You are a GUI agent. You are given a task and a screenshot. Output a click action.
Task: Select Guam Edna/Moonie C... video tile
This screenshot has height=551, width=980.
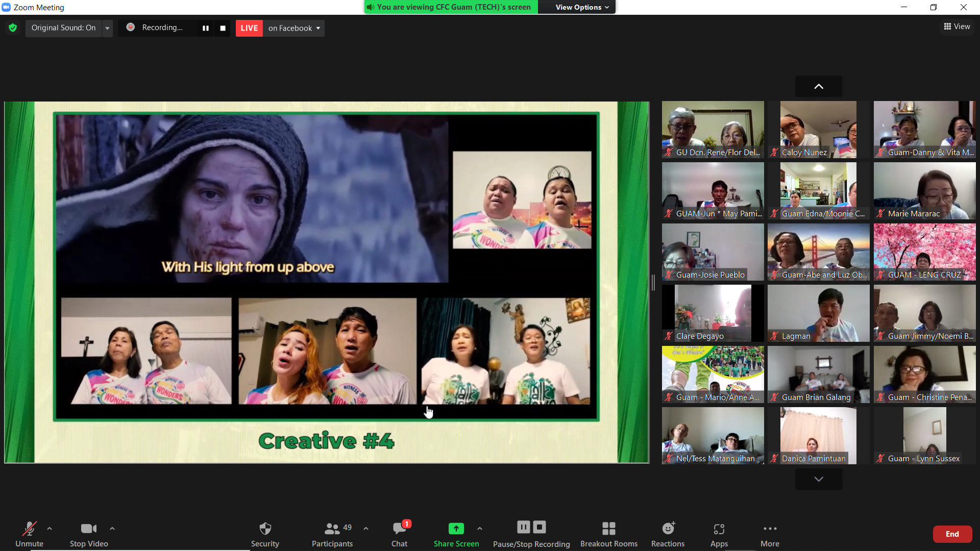pyautogui.click(x=819, y=191)
